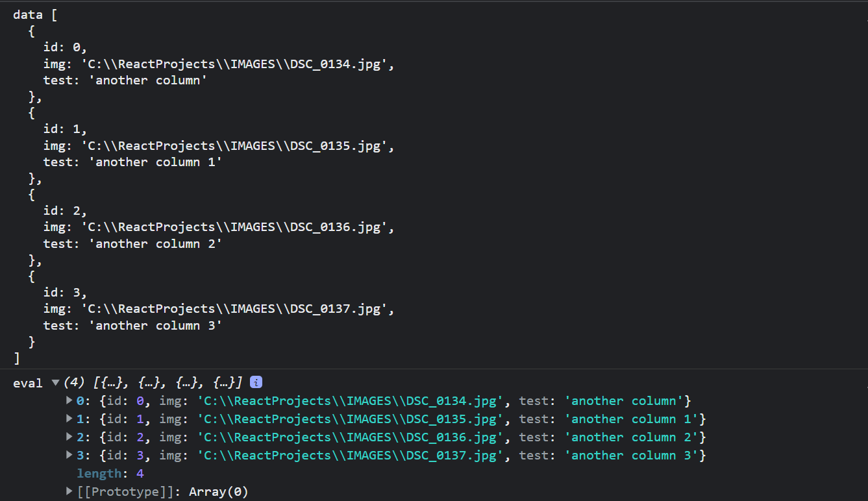868x501 pixels.
Task: Click the eval label in console
Action: pyautogui.click(x=28, y=384)
